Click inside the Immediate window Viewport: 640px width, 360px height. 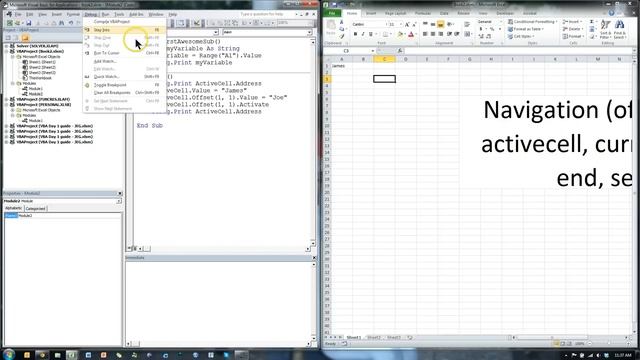(x=218, y=301)
